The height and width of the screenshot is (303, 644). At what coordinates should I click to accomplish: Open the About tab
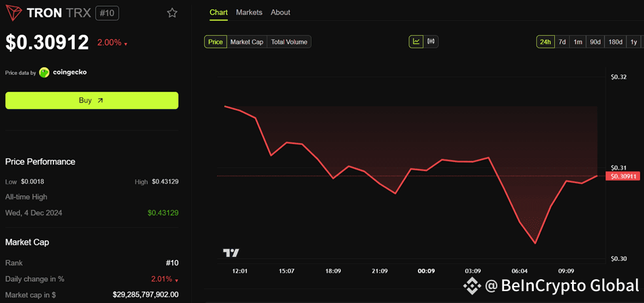point(281,13)
